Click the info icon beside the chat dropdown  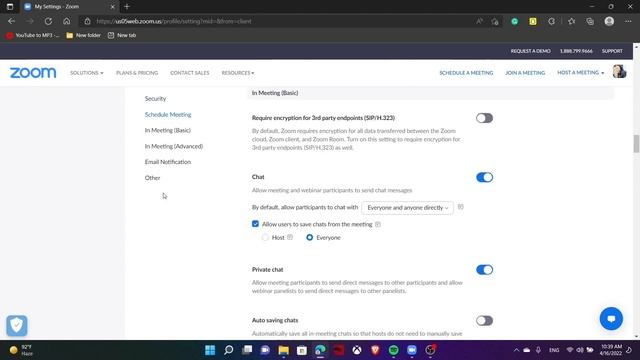461,207
